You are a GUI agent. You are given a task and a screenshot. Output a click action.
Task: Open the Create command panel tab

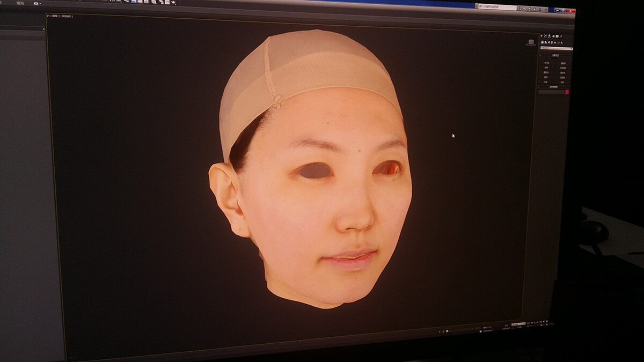(543, 36)
